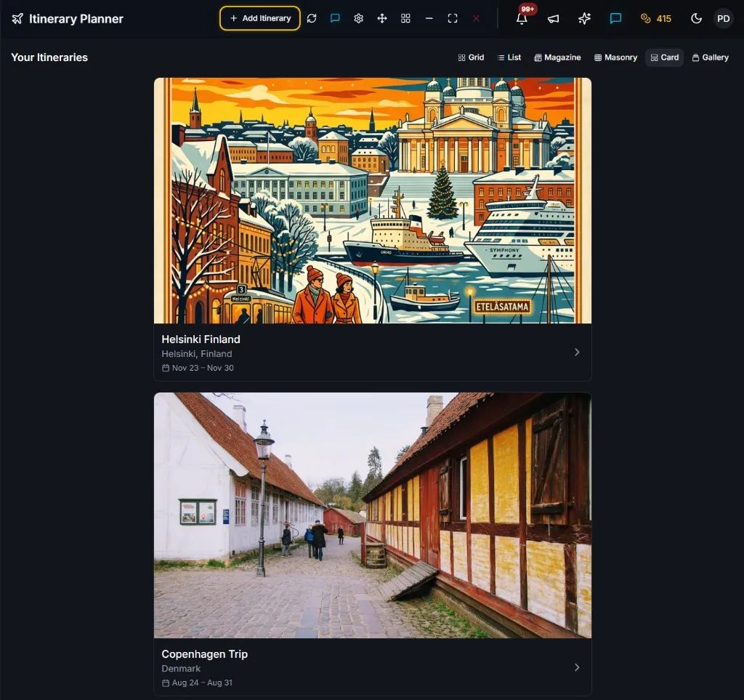This screenshot has width=744, height=700.
Task: Expand Helsinki Finland card chevron
Action: (x=577, y=352)
